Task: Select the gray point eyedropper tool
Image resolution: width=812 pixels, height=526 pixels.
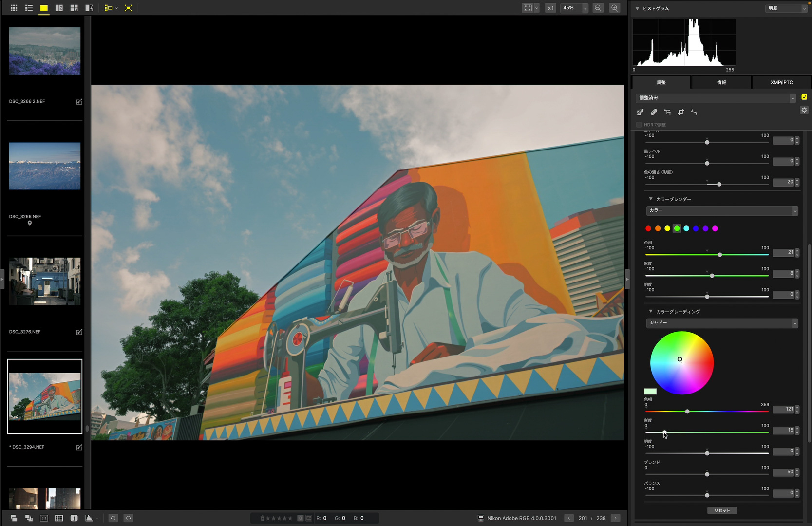Action: tap(641, 112)
